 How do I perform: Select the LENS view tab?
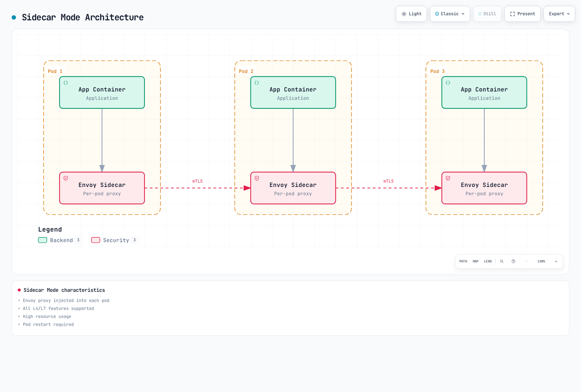[x=488, y=261]
